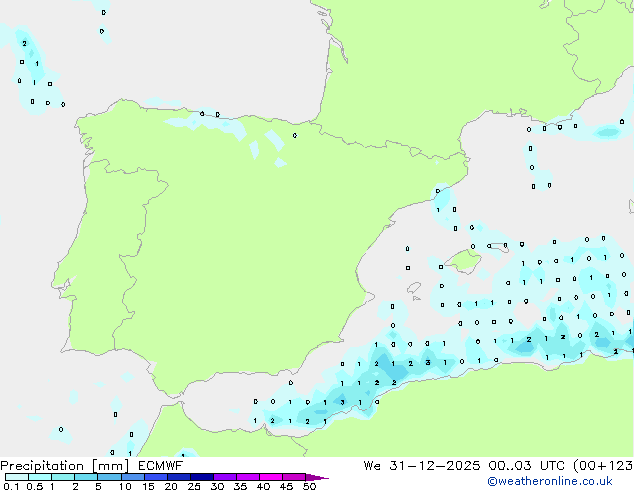Select the "31-12-2025" date text

(435, 466)
